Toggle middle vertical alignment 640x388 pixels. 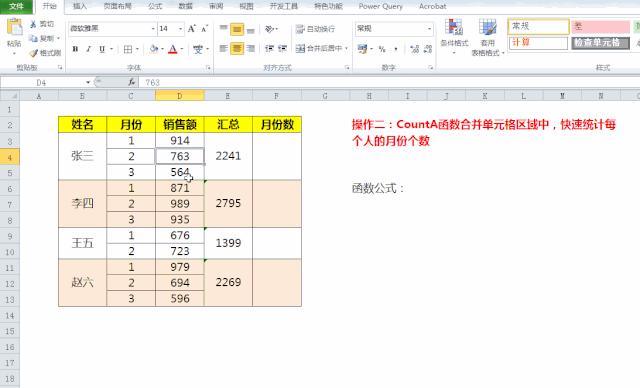click(237, 29)
